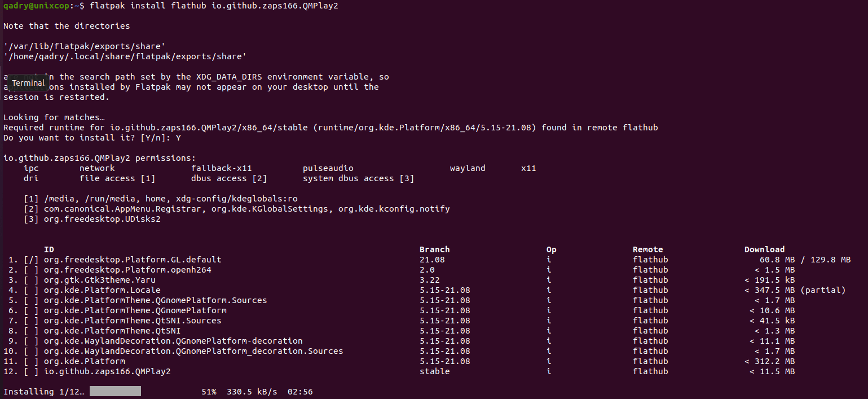Click the installation progress bar
Viewport: 868px width, 399px height.
115,391
